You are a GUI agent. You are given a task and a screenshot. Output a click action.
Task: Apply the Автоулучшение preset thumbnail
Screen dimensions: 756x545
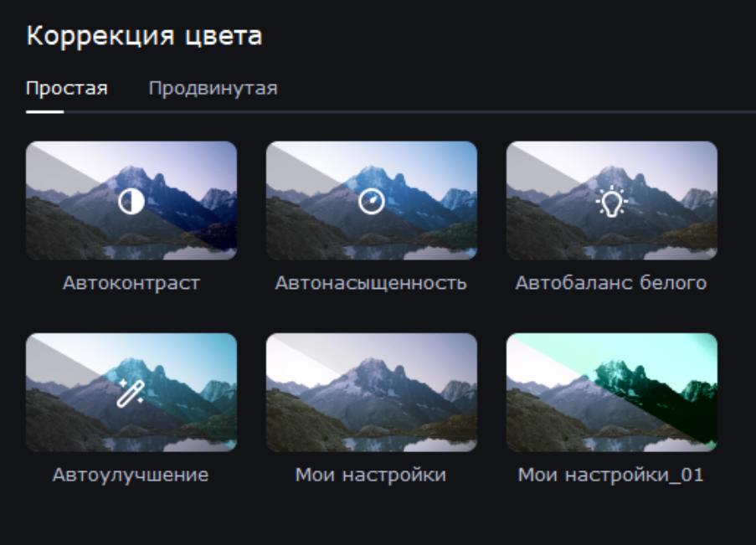pos(131,393)
